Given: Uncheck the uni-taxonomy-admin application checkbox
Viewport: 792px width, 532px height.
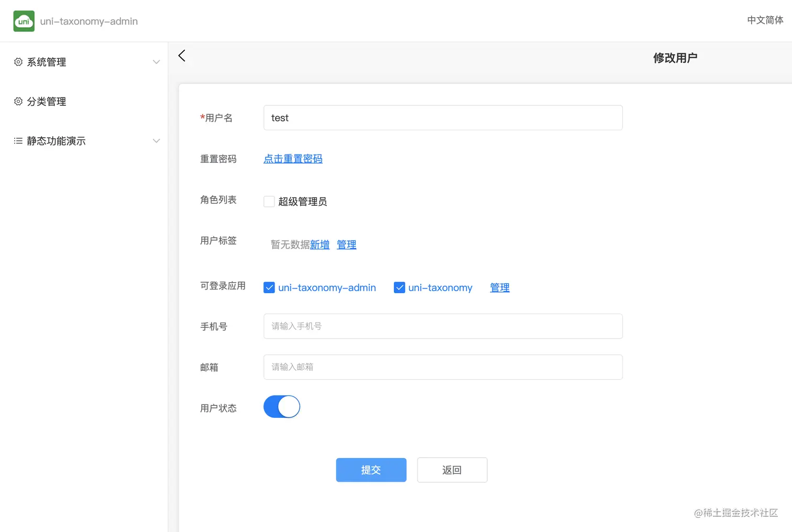Looking at the screenshot, I should pyautogui.click(x=269, y=287).
